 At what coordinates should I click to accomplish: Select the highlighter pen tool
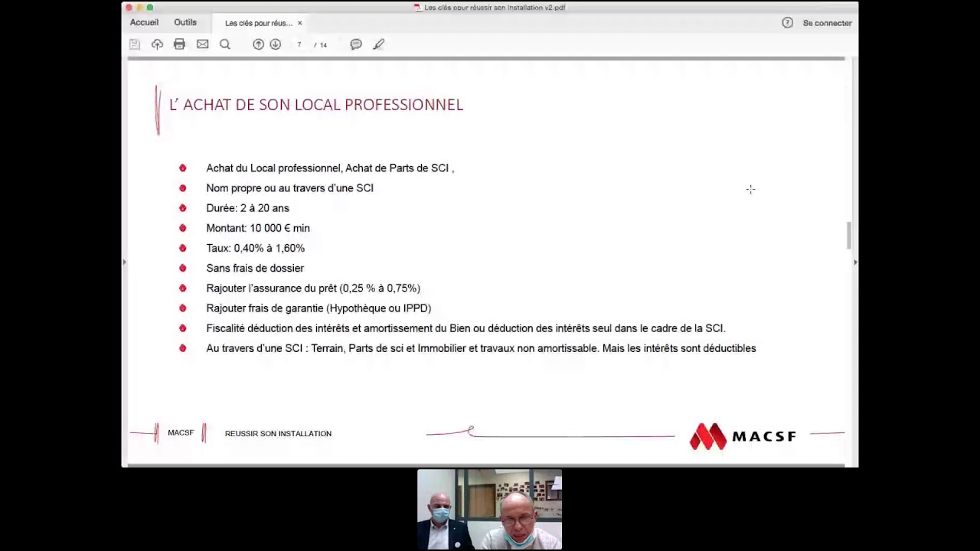[379, 44]
